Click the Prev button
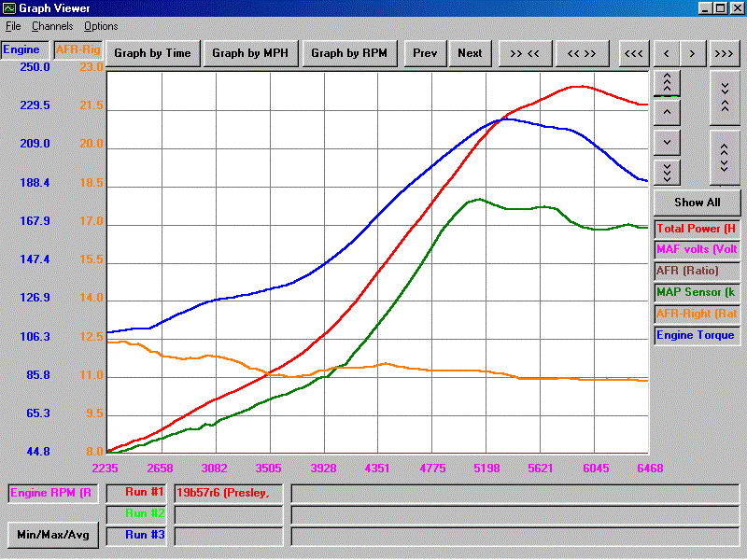The image size is (747, 560). 425,53
